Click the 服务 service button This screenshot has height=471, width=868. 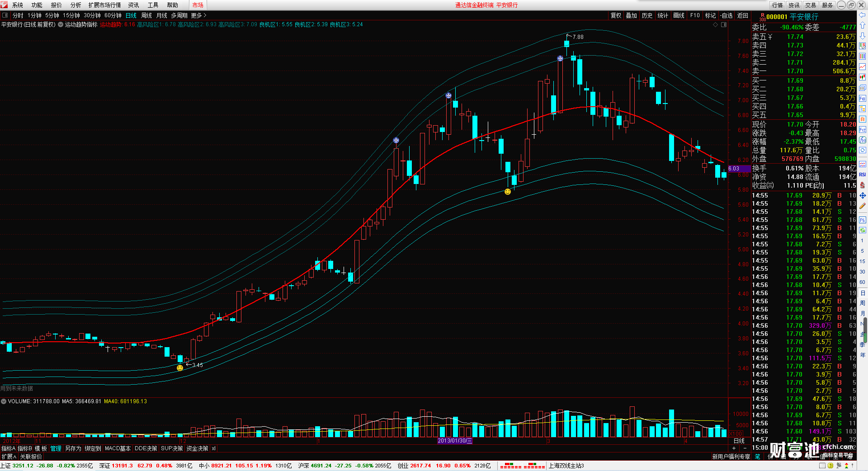point(828,5)
